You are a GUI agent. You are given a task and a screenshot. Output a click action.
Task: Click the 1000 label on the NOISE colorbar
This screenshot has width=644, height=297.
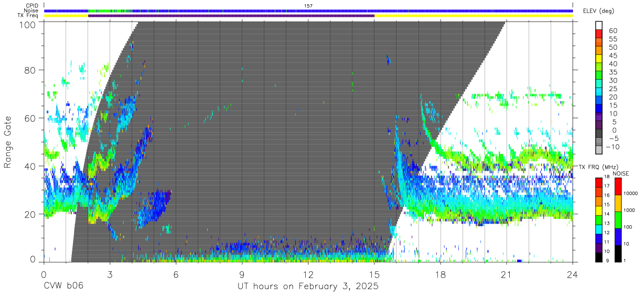click(629, 211)
